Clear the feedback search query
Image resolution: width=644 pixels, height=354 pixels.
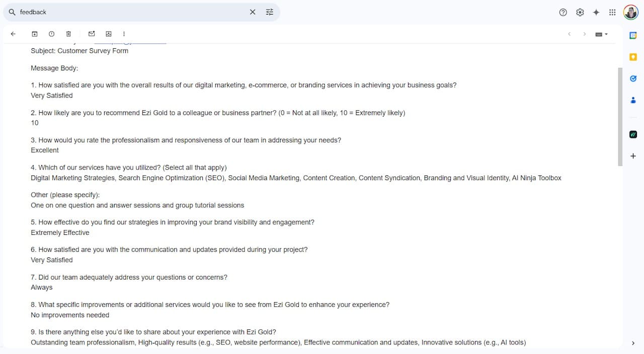(253, 12)
